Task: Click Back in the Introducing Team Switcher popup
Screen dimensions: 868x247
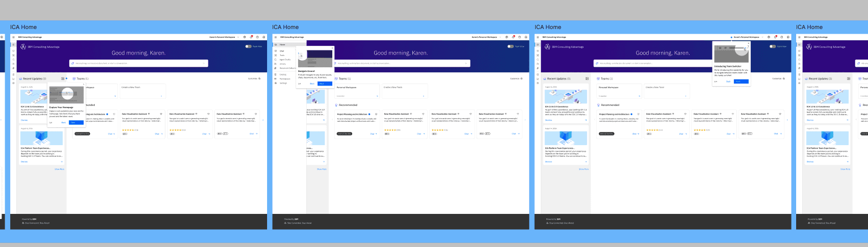Action: (x=728, y=81)
